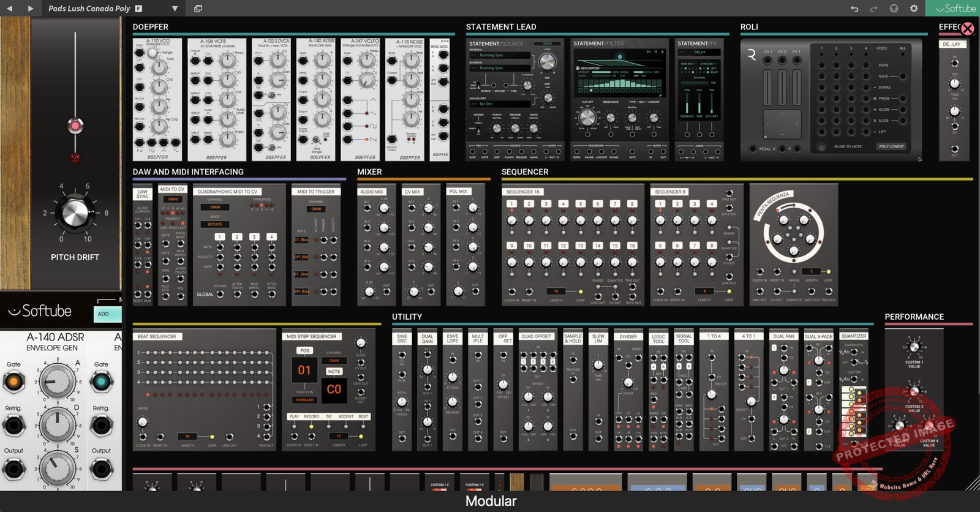This screenshot has width=980, height=512.
Task: Add the Statement Source module
Action: click(x=515, y=100)
